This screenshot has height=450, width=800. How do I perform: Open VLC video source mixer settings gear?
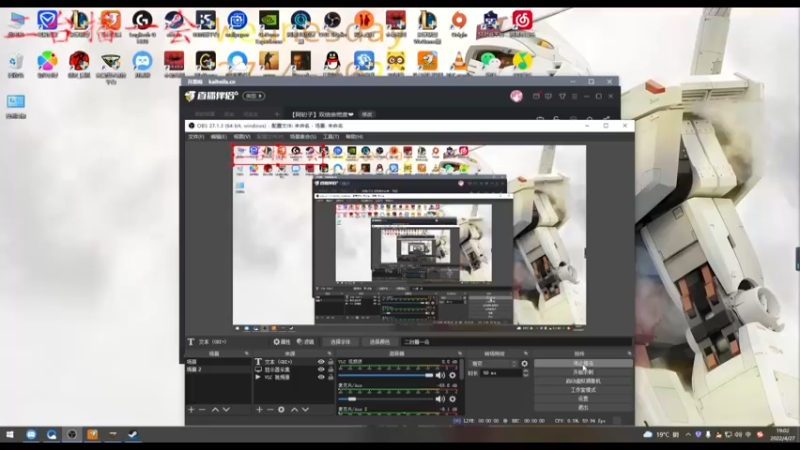tap(453, 375)
